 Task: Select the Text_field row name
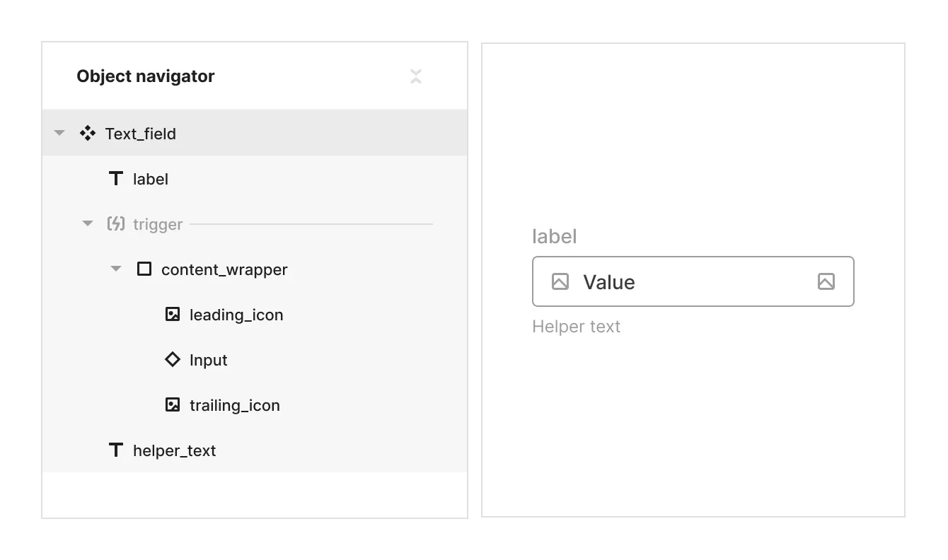141,134
